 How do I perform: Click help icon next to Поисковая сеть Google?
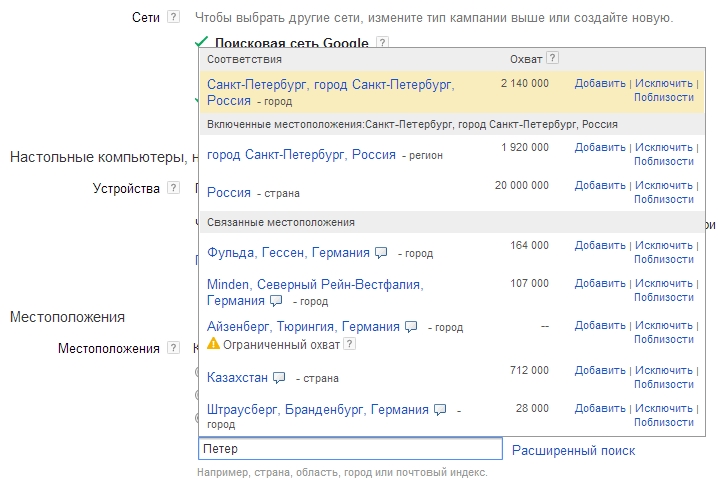coord(382,42)
